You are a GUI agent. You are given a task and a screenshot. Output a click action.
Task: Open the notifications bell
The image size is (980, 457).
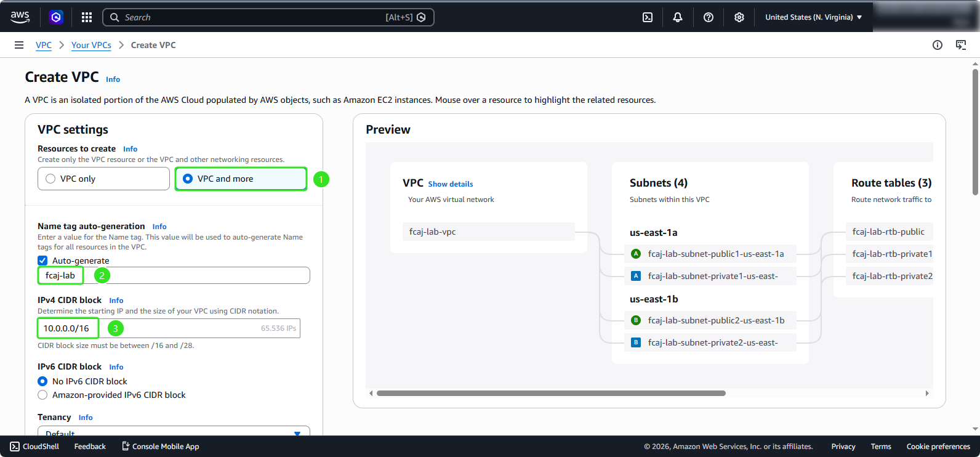coord(678,17)
